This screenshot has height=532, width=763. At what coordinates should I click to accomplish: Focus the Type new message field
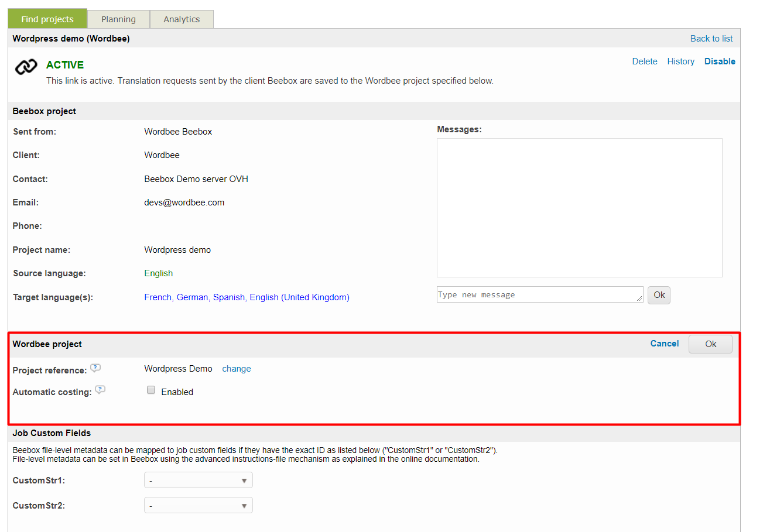point(539,295)
